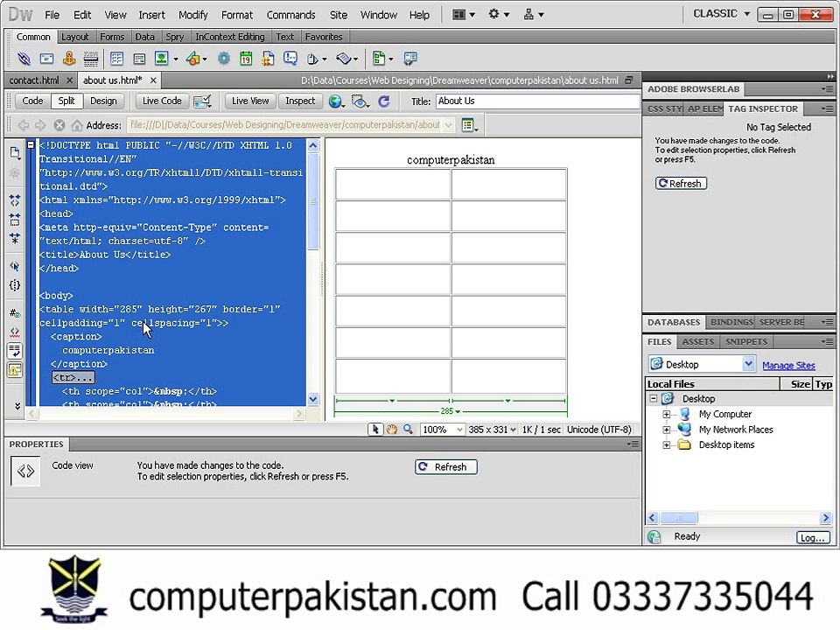Click Refresh in the Properties panel
The image size is (840, 630).
(445, 467)
